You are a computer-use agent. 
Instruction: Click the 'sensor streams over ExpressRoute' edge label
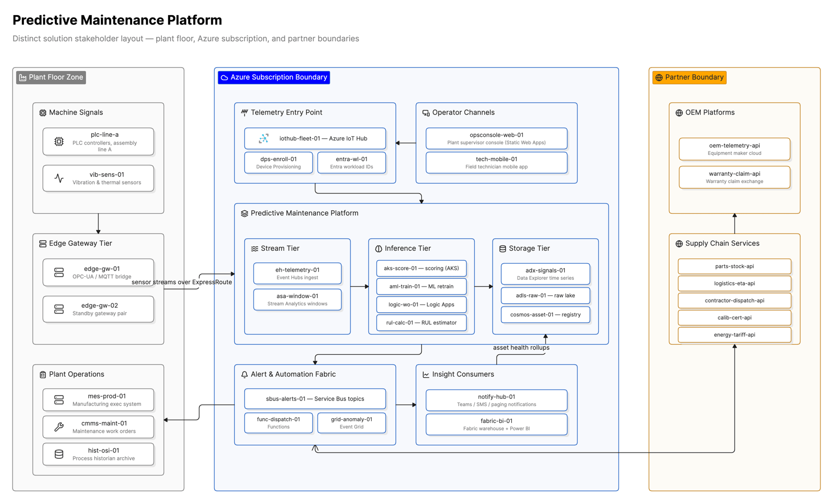(x=182, y=282)
